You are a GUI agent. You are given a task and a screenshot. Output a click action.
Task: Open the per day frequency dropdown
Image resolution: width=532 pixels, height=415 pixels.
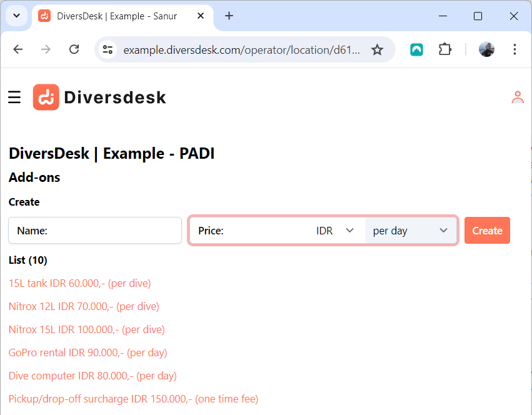coord(411,231)
